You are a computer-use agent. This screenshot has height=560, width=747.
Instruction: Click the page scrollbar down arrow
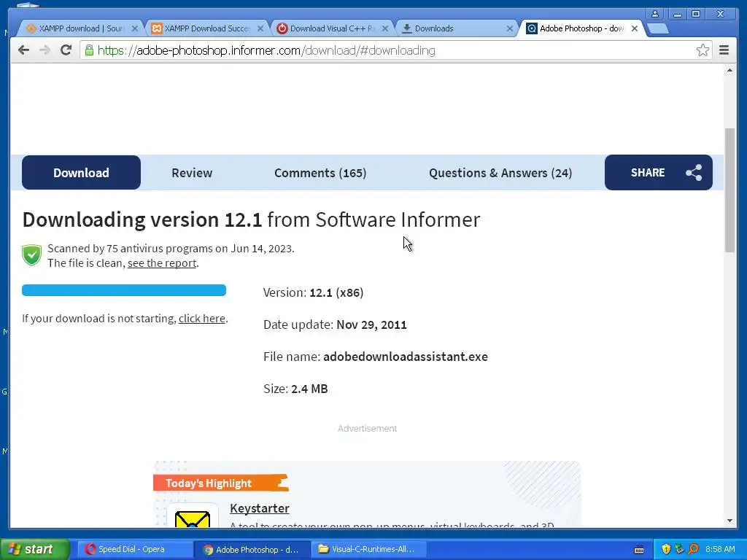click(x=729, y=521)
